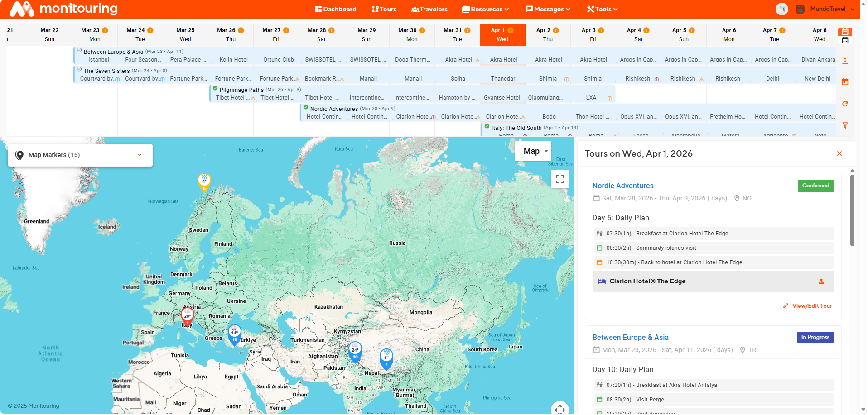Click the Monitouring logo
Viewport: 868px width, 415px height.
coord(63,9)
